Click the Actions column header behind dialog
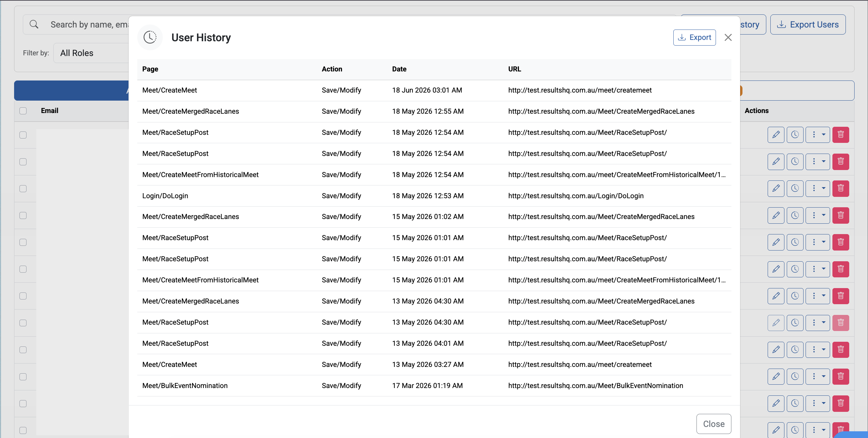The image size is (868, 438). pos(756,111)
